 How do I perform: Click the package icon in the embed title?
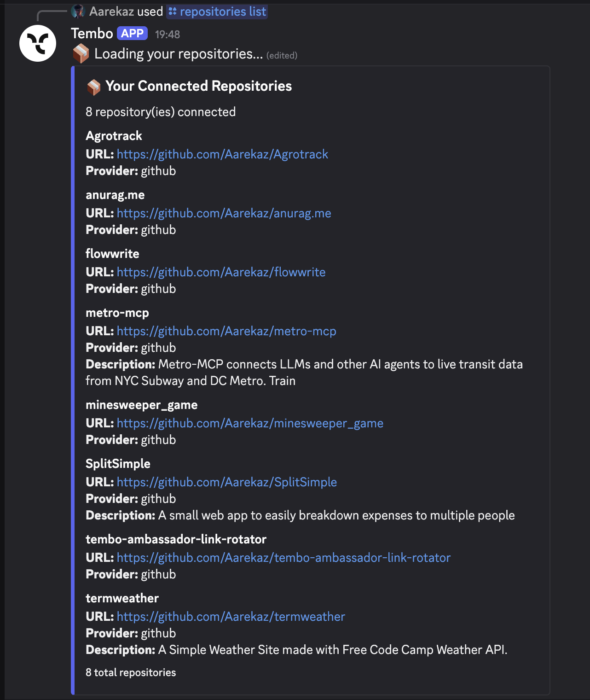pos(93,86)
